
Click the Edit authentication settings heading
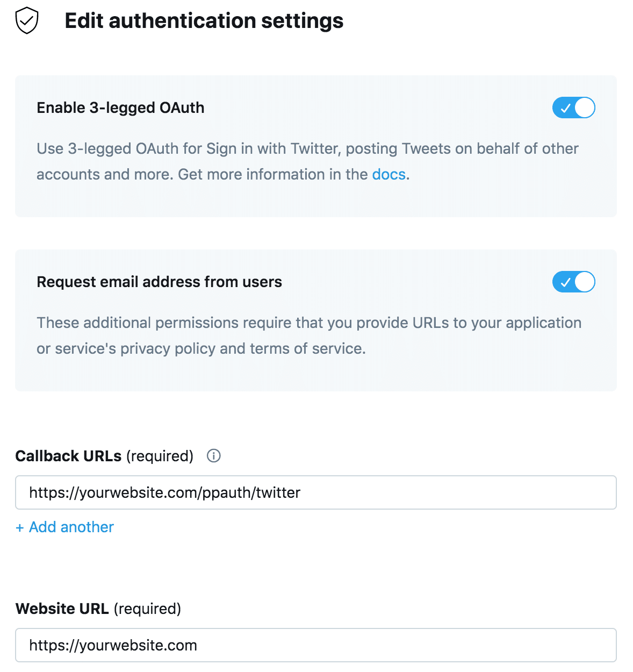coord(204,21)
